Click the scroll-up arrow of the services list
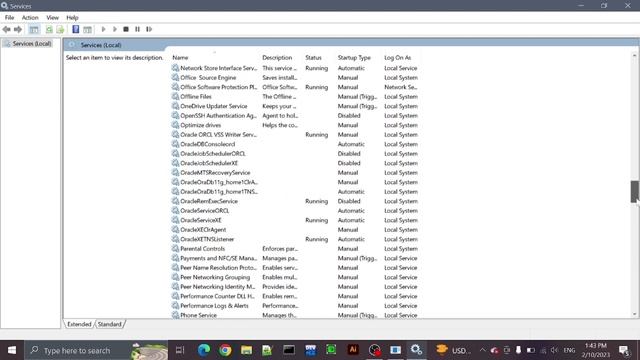The image size is (640, 360). tap(634, 55)
